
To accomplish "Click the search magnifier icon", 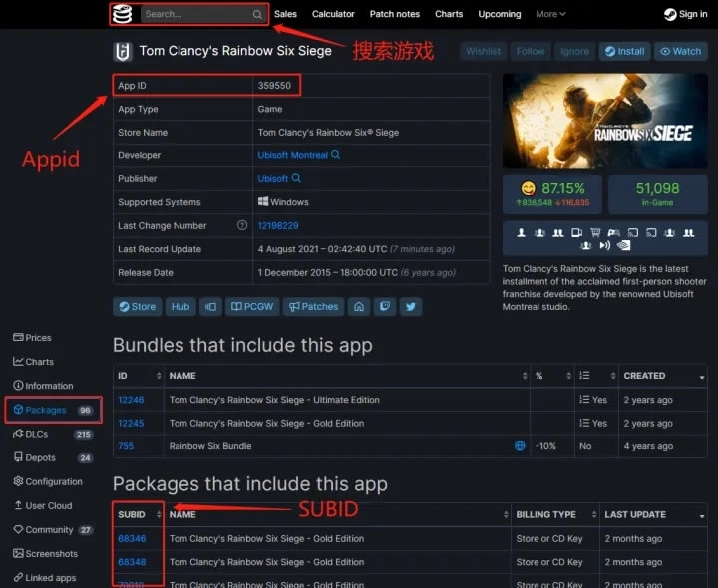I will (257, 14).
